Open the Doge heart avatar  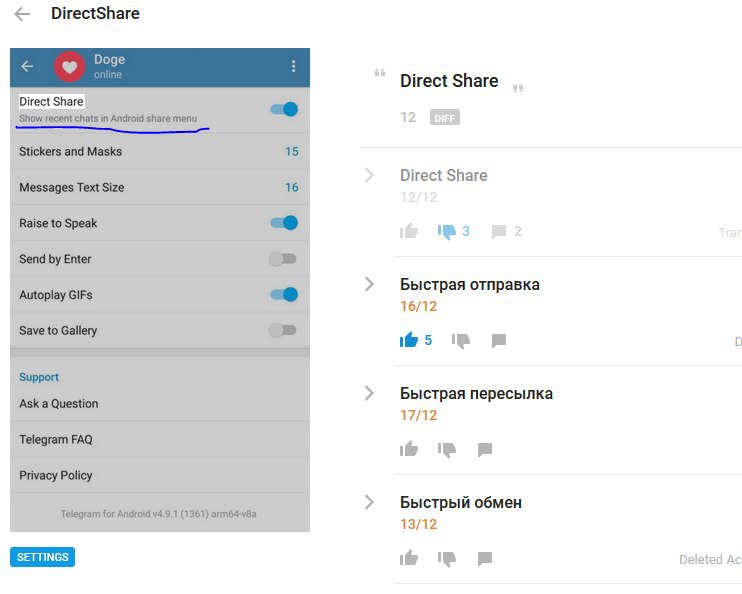(70, 67)
